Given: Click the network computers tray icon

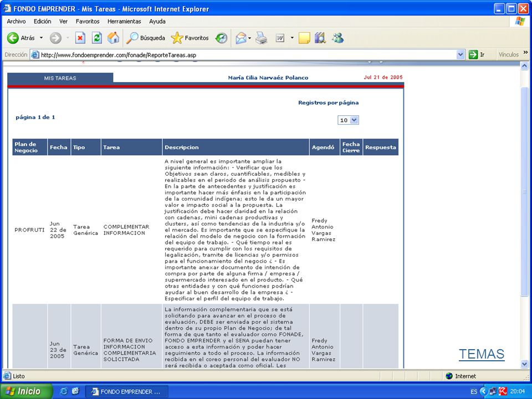Looking at the screenshot, I should (x=493, y=392).
